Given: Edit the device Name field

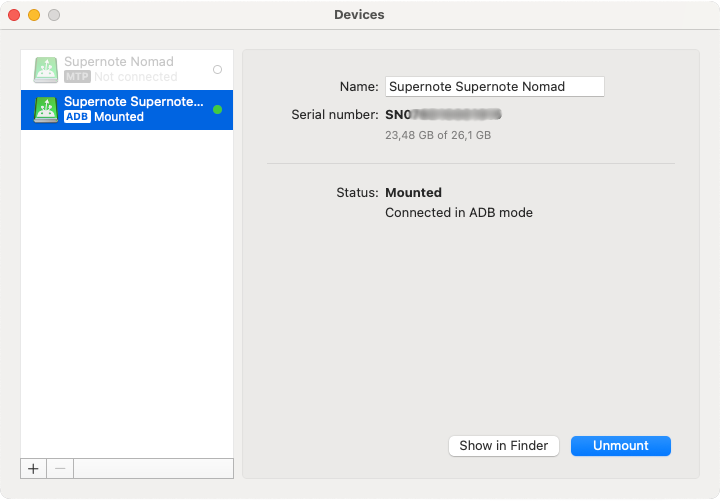Looking at the screenshot, I should 495,86.
